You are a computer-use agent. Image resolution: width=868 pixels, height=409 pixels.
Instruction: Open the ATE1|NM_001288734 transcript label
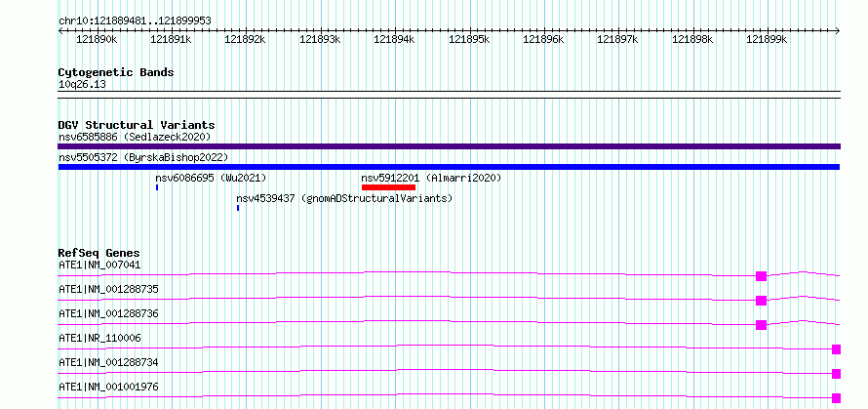[x=108, y=362]
